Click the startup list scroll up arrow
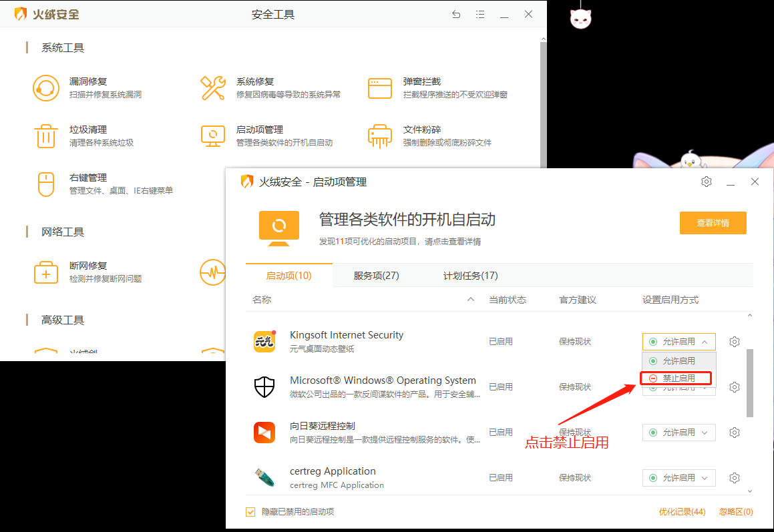The image size is (774, 532). point(750,315)
